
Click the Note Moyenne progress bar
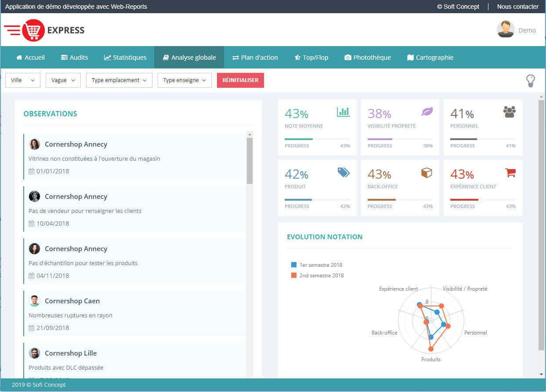(x=317, y=139)
